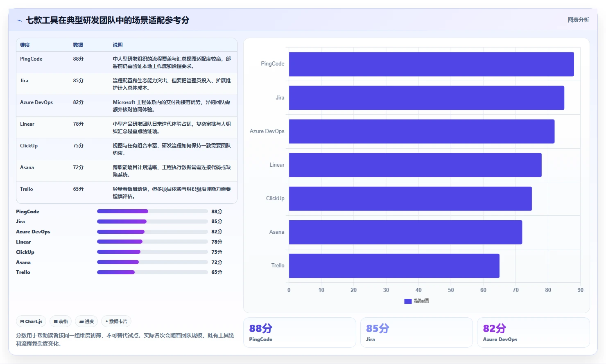The image size is (606, 364).
Task: Click the Asana table row name
Action: click(27, 167)
